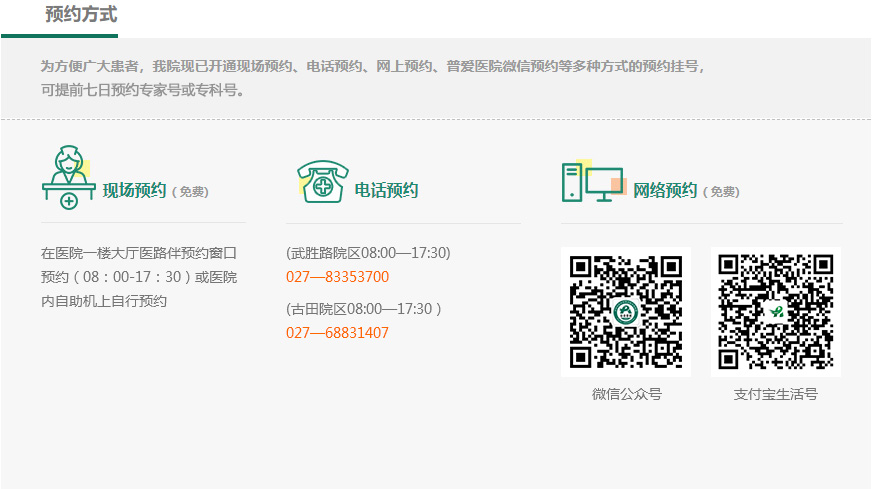Click the phone number 027—68831407
Screen dimensions: 872x489
point(338,333)
